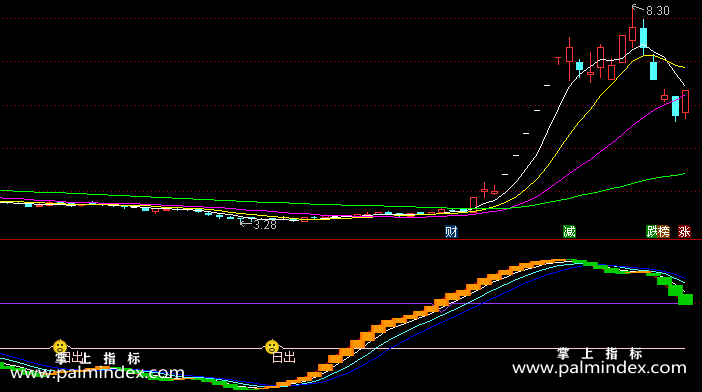The height and width of the screenshot is (392, 702).
Task: Click the last green block in indicator
Action: click(685, 299)
